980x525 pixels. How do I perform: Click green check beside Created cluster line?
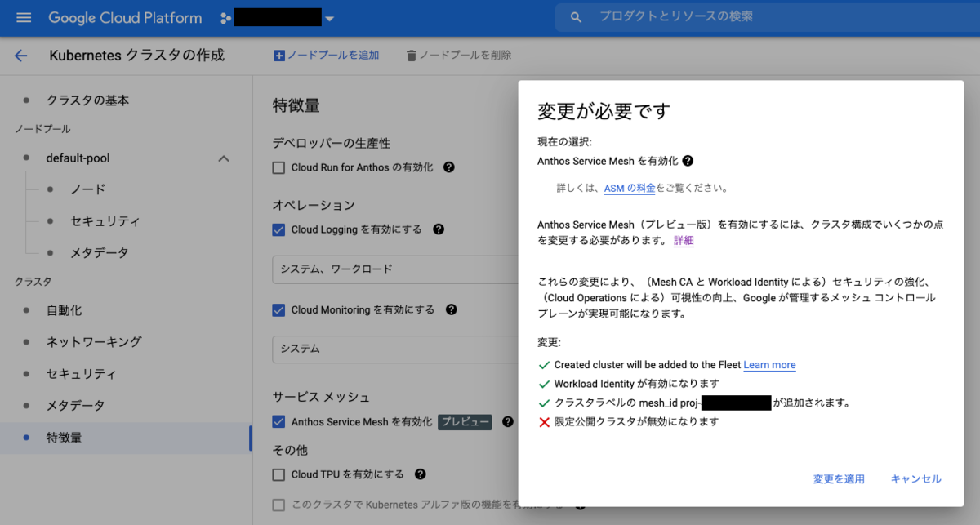click(544, 365)
